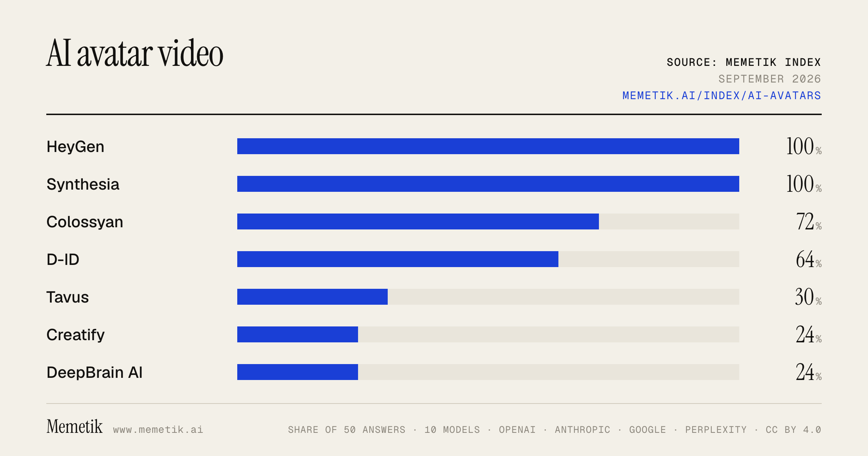
Task: Select the HeyGen row label
Action: (x=75, y=147)
